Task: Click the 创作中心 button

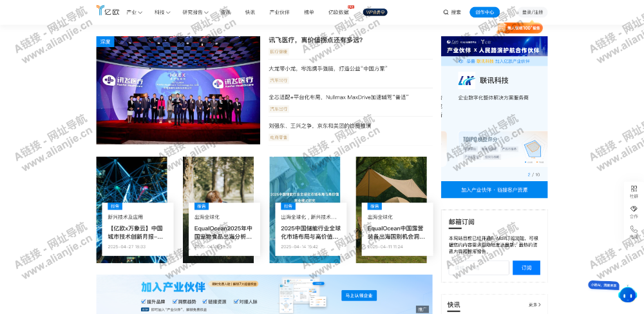Action: [x=485, y=12]
